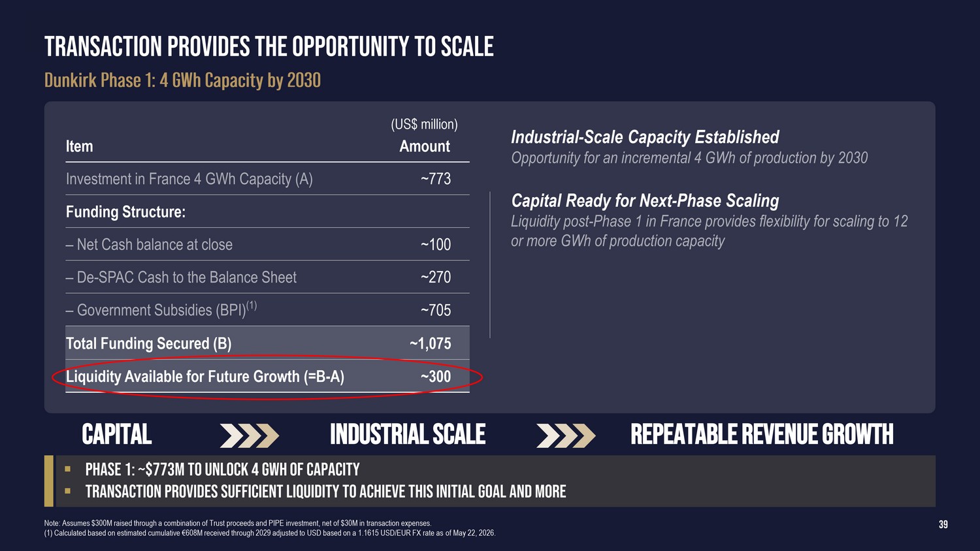Select the Total Funding Secured (B) row
Image resolution: width=980 pixels, height=551 pixels.
click(267, 343)
